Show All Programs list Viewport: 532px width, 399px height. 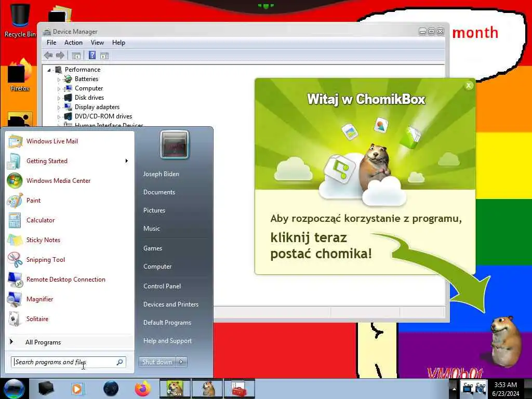click(x=43, y=342)
